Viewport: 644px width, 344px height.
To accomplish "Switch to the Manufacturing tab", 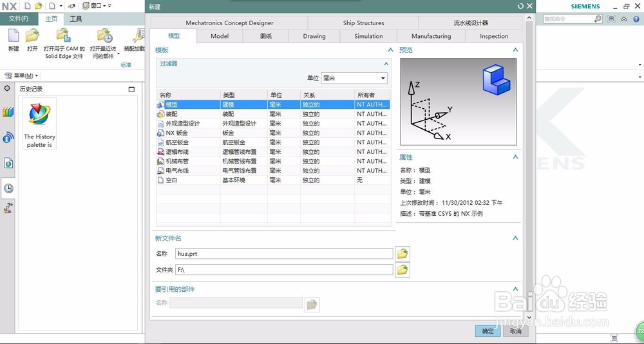I will coord(431,36).
